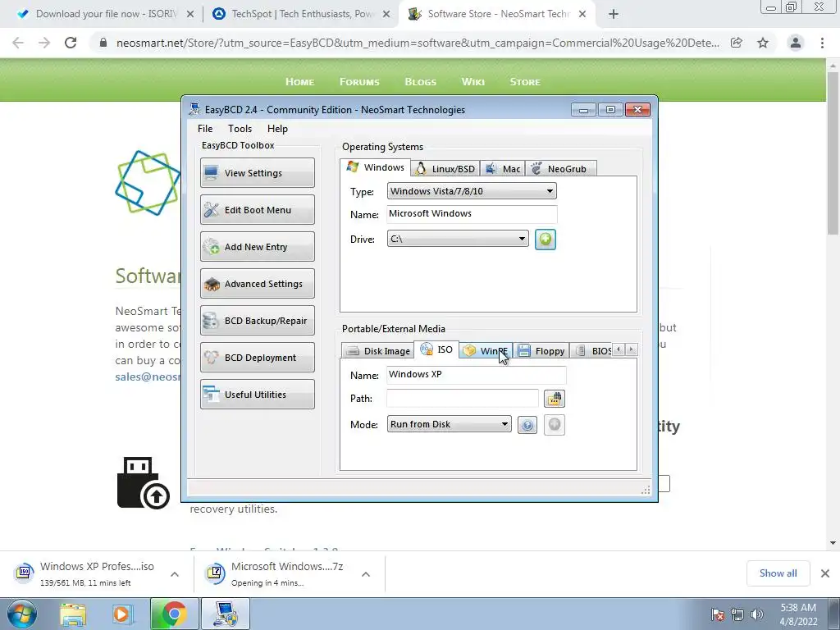The height and width of the screenshot is (630, 840).
Task: Open the Windows Start button
Action: (22, 614)
